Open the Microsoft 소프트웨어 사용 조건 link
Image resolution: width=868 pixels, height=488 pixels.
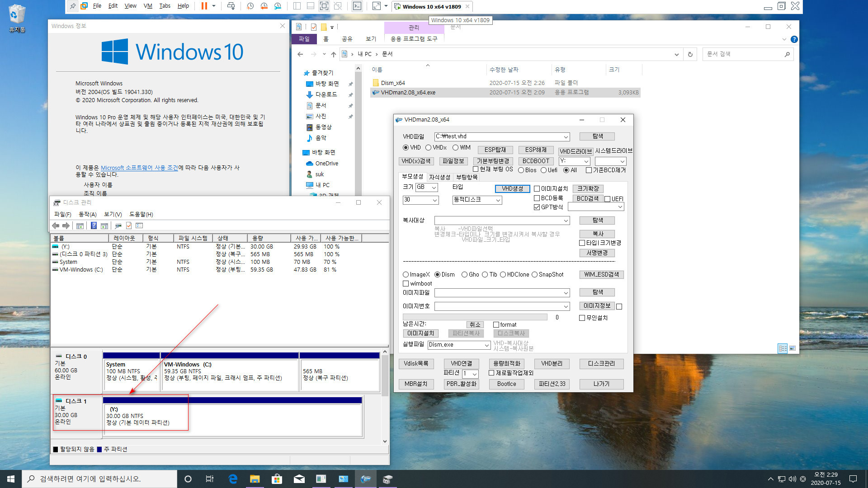coord(139,168)
